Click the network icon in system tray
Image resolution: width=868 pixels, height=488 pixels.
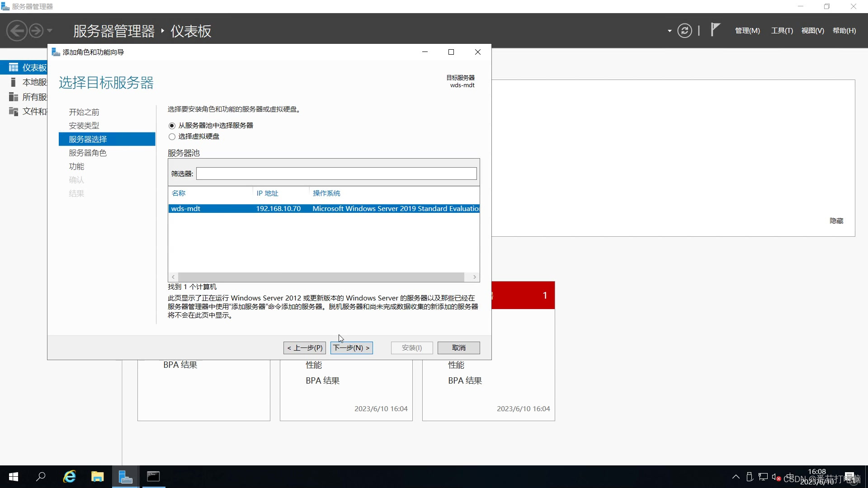tap(763, 477)
